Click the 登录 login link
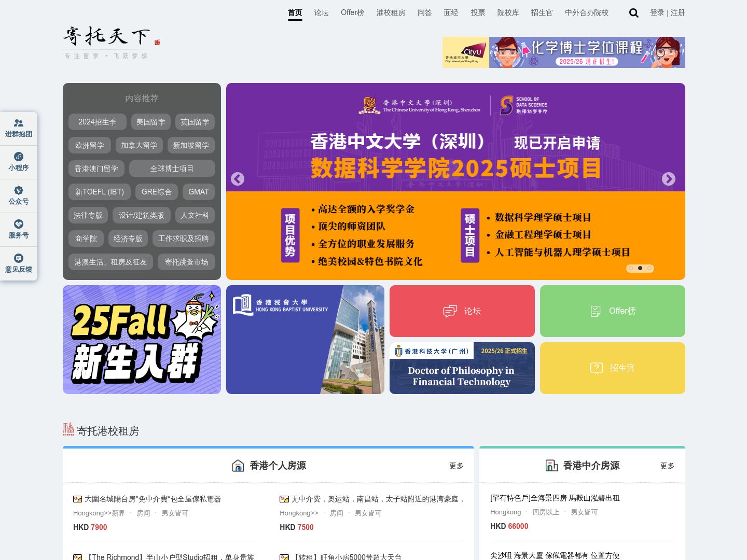Image resolution: width=747 pixels, height=560 pixels. pos(657,13)
